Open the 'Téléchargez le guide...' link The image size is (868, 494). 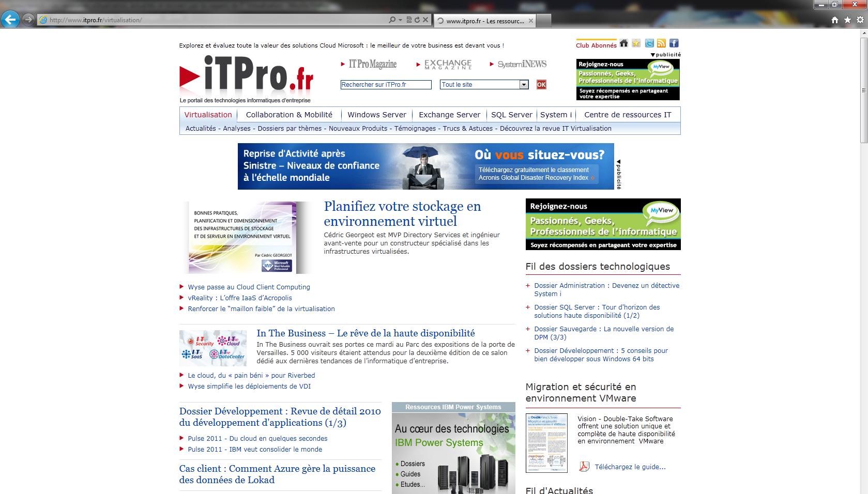coord(630,467)
